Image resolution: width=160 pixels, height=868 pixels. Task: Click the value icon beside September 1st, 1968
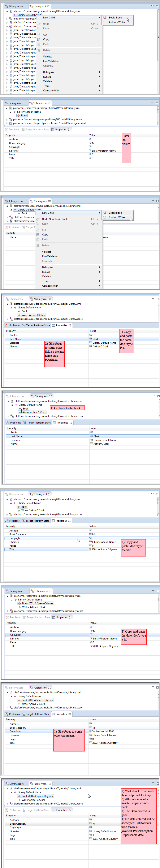coord(90,731)
